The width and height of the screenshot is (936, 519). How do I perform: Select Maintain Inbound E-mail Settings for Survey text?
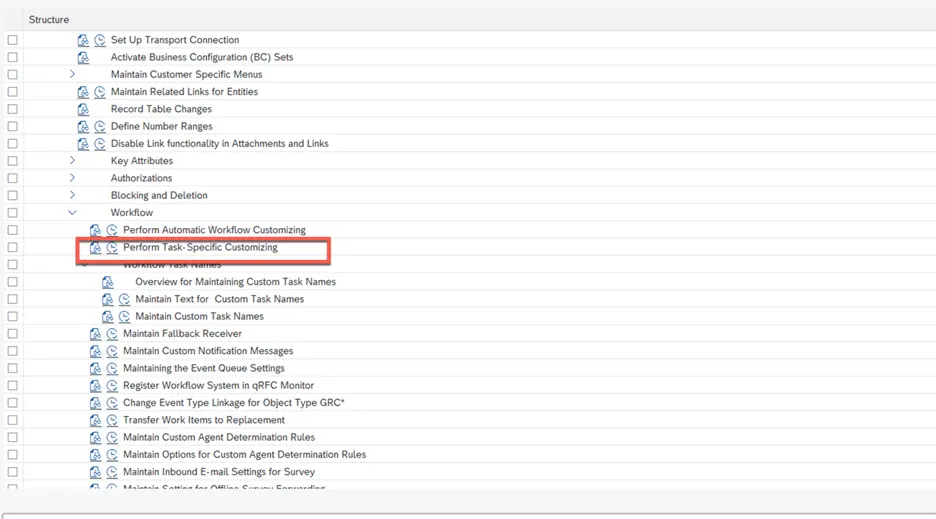218,472
